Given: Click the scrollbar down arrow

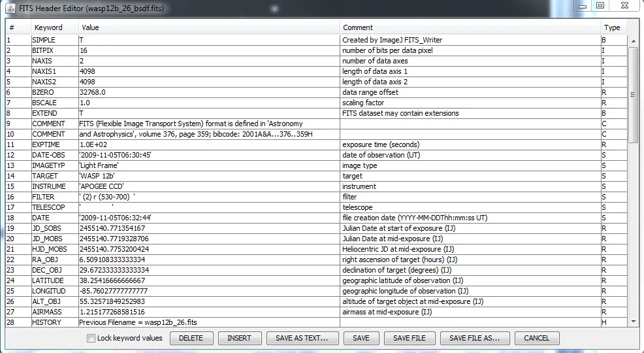Looking at the screenshot, I should (x=633, y=322).
